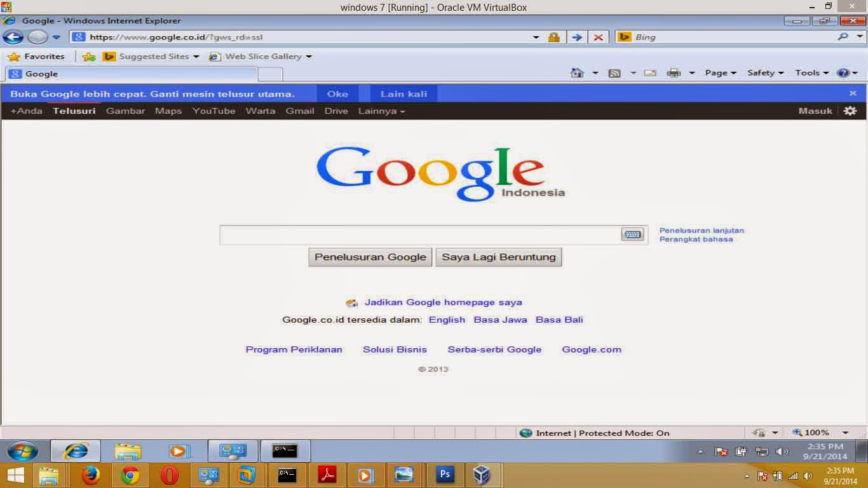Open Photoshop from host taskbar

[445, 475]
